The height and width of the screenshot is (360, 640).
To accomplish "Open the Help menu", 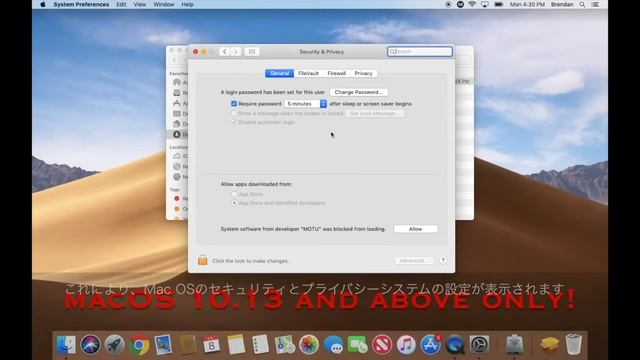I will [187, 4].
